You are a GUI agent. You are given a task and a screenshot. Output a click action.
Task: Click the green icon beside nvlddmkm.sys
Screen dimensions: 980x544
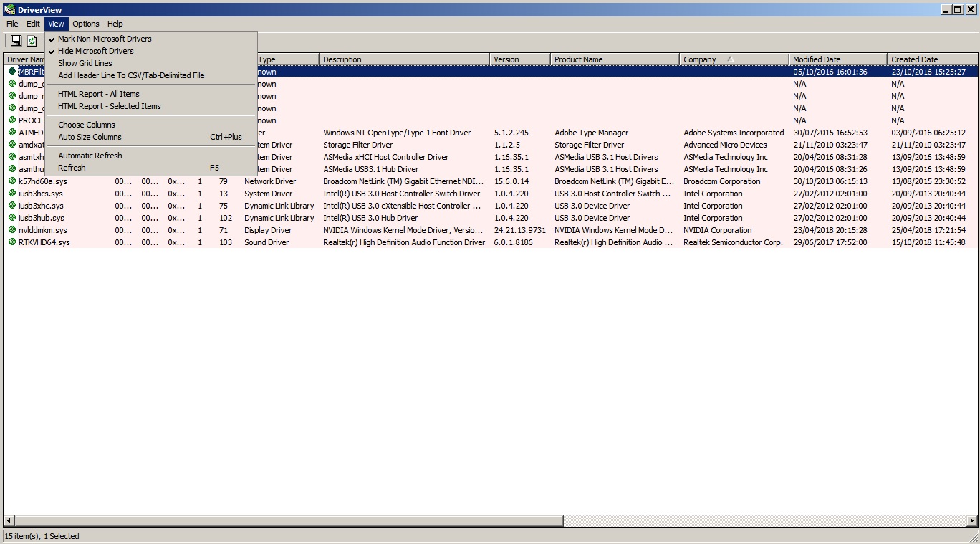(x=12, y=230)
